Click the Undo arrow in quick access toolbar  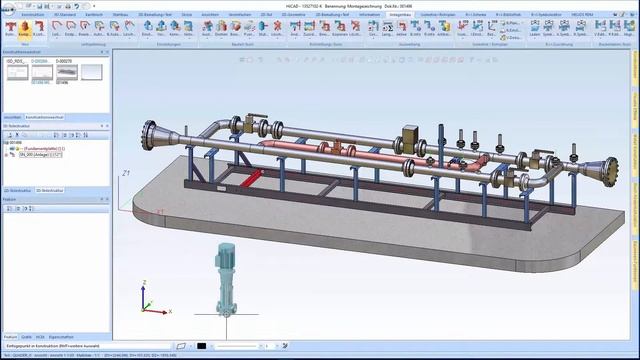[76, 6]
